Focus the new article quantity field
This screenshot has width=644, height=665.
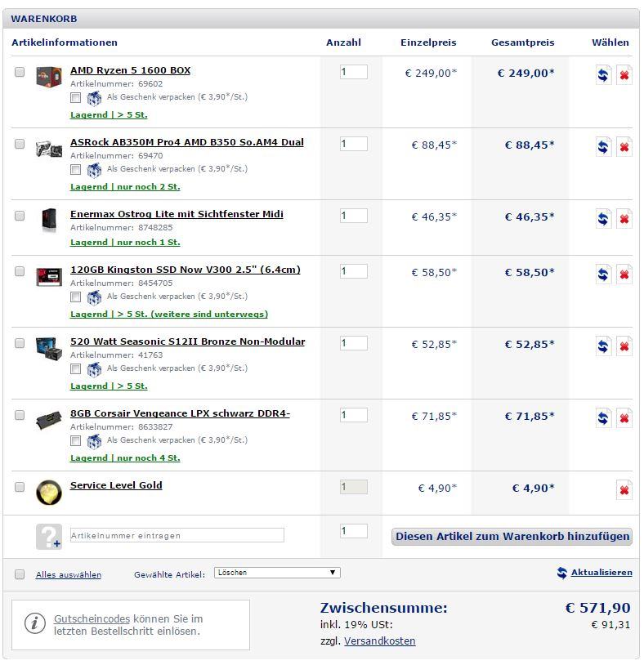(x=353, y=530)
